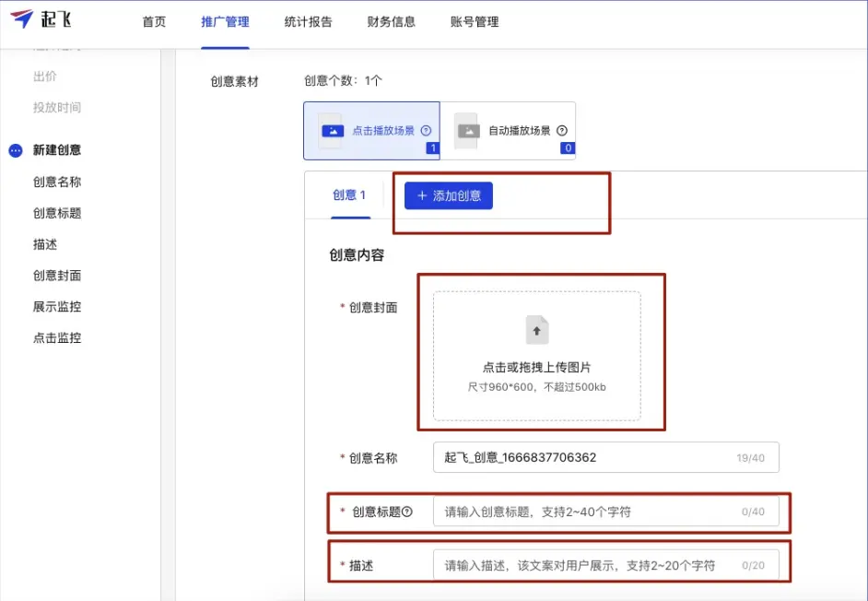Open the 首页 navigation tab
Image resolution: width=868 pixels, height=601 pixels.
point(154,21)
